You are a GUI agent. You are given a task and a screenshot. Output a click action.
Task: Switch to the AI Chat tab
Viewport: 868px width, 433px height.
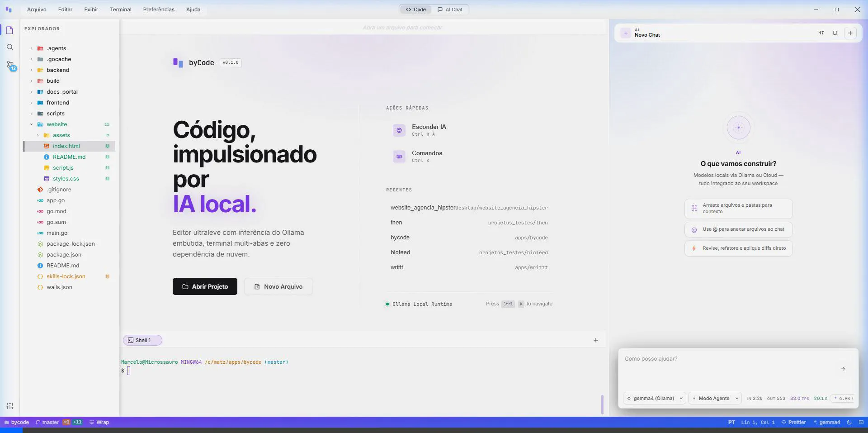(x=450, y=10)
